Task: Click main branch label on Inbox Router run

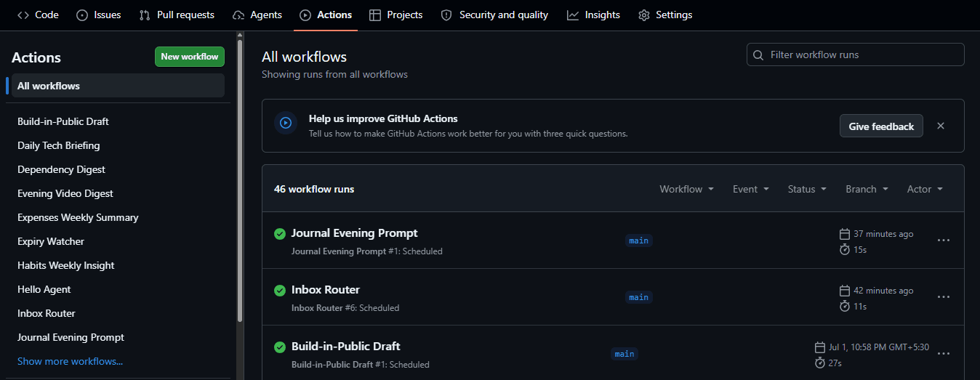Action: [639, 297]
